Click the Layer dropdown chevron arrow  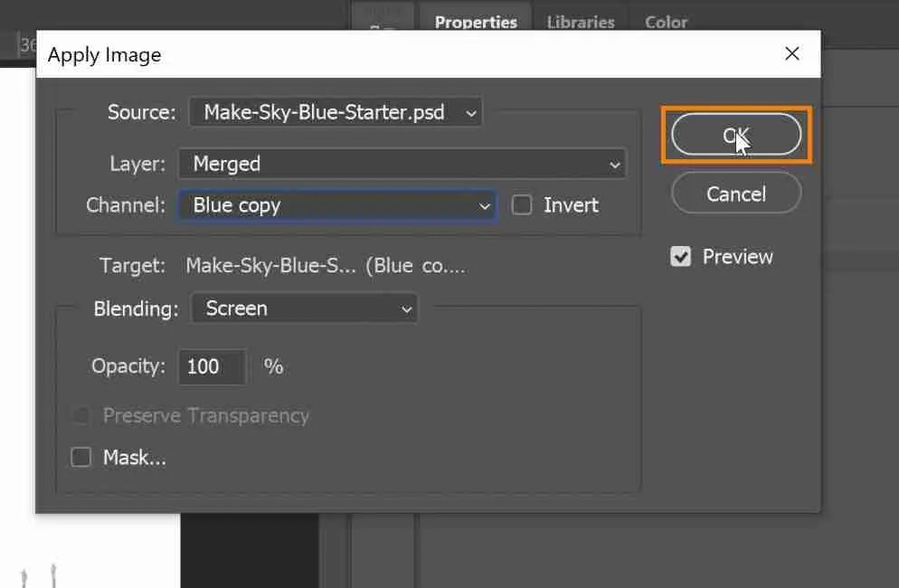coord(615,164)
